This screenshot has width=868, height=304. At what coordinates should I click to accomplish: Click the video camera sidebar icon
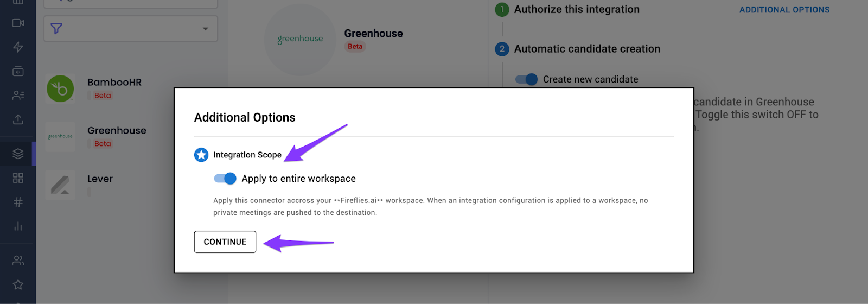pyautogui.click(x=18, y=23)
